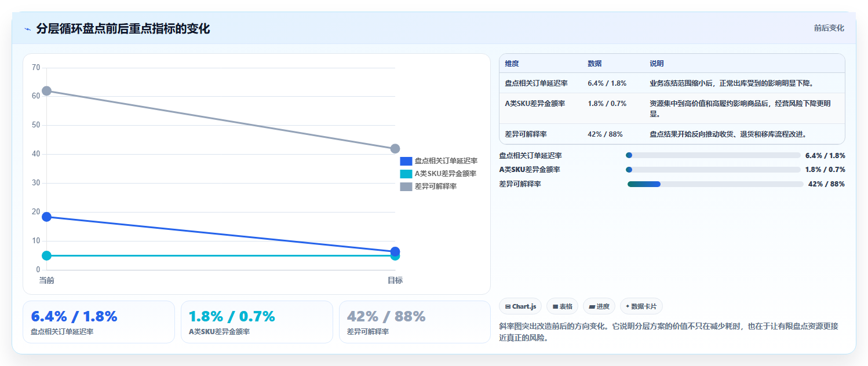Toggle 差异可解释率 gray legend swatch
868x366 pixels.
click(406, 186)
